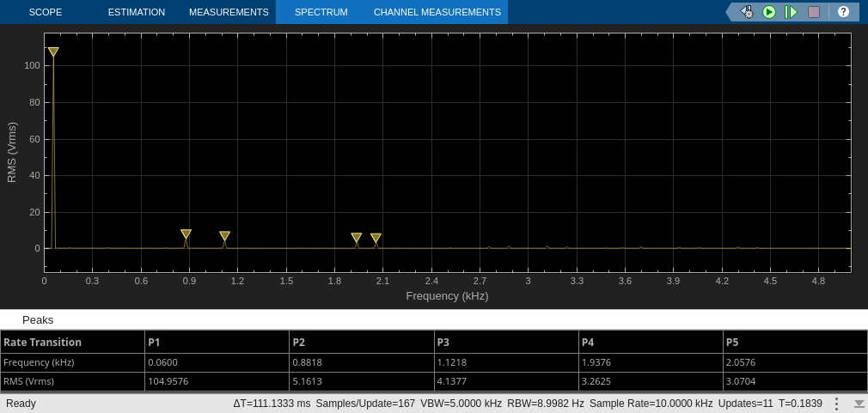Click the Stop simulation square button
868x413 pixels.
(x=814, y=12)
